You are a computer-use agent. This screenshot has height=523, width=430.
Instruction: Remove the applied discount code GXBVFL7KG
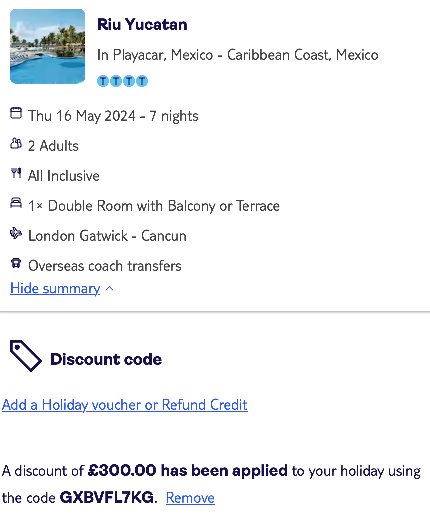click(190, 498)
